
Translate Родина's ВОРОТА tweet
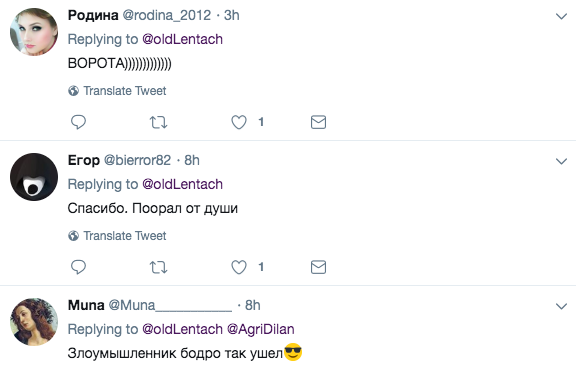click(x=125, y=91)
